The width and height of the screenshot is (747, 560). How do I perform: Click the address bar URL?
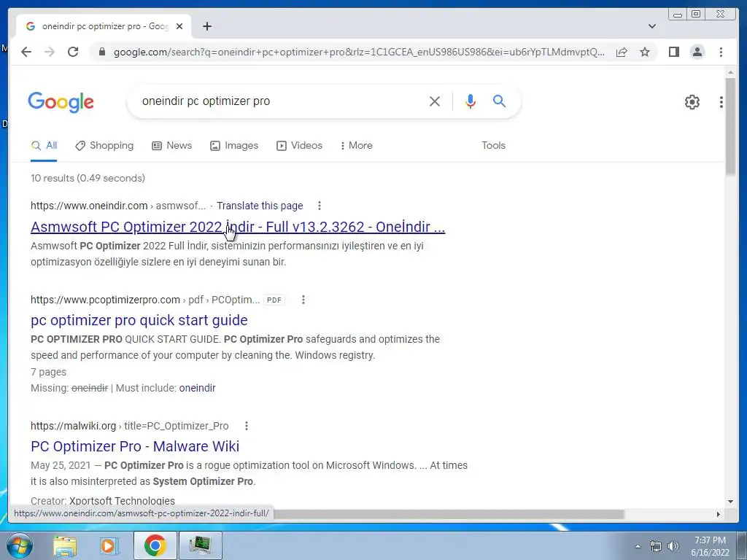pos(359,52)
